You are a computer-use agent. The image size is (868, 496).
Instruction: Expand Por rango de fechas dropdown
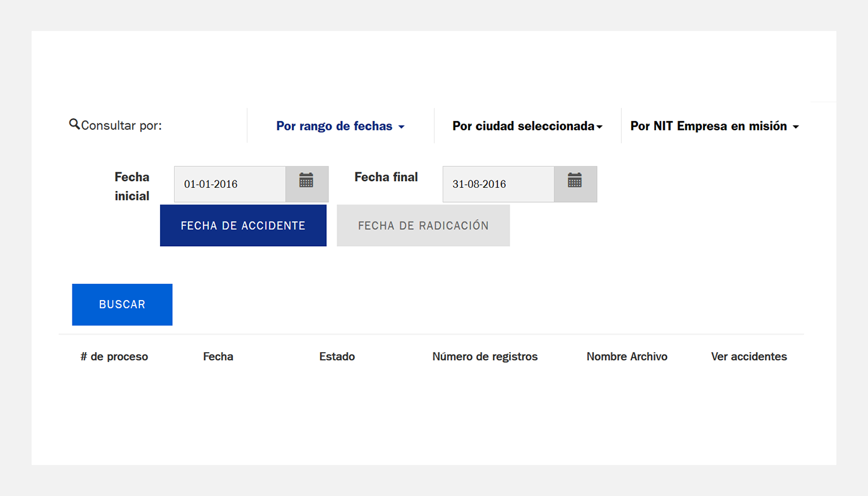[x=340, y=126]
